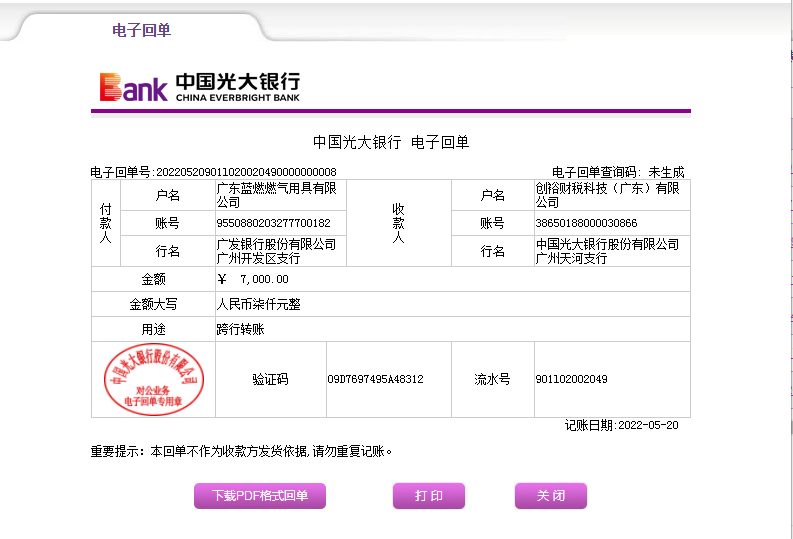Click the 用途 label cell
This screenshot has height=539, width=793.
pos(153,329)
